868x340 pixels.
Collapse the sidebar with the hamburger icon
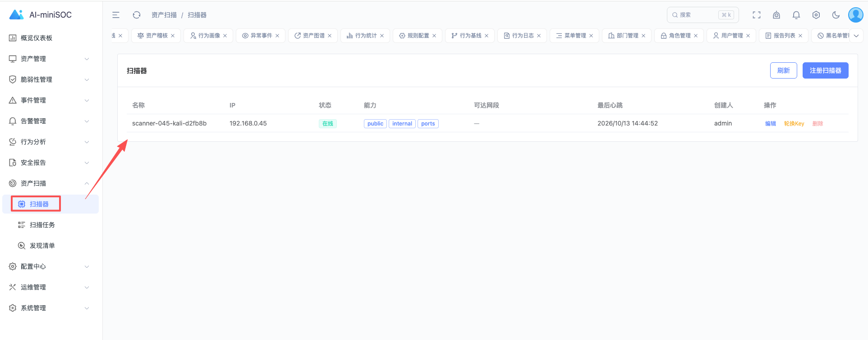[116, 15]
